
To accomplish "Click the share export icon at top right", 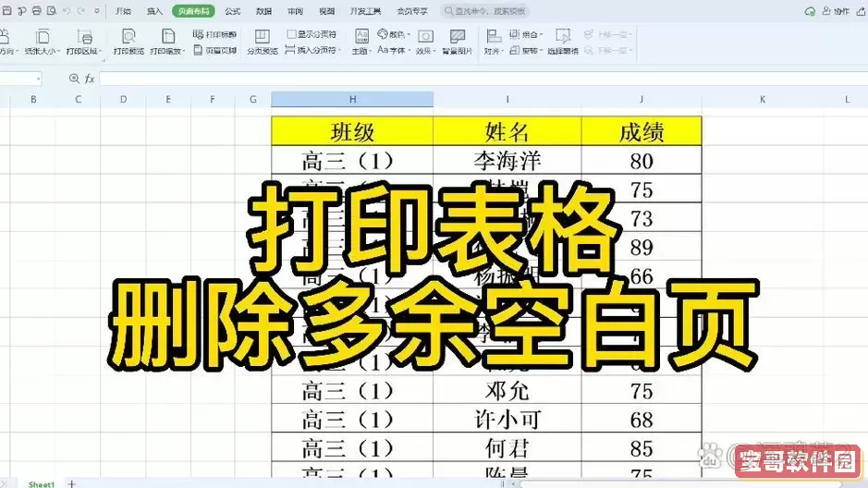I will click(x=861, y=11).
